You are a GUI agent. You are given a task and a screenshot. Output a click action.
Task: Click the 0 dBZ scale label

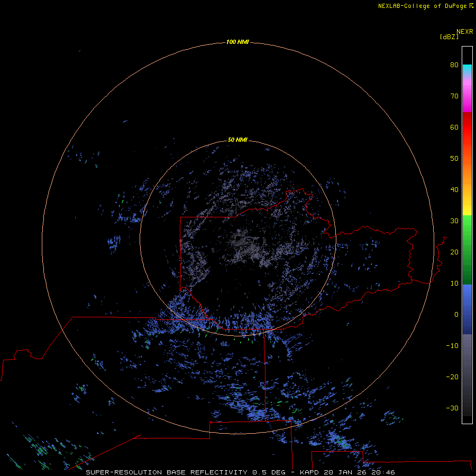point(456,315)
